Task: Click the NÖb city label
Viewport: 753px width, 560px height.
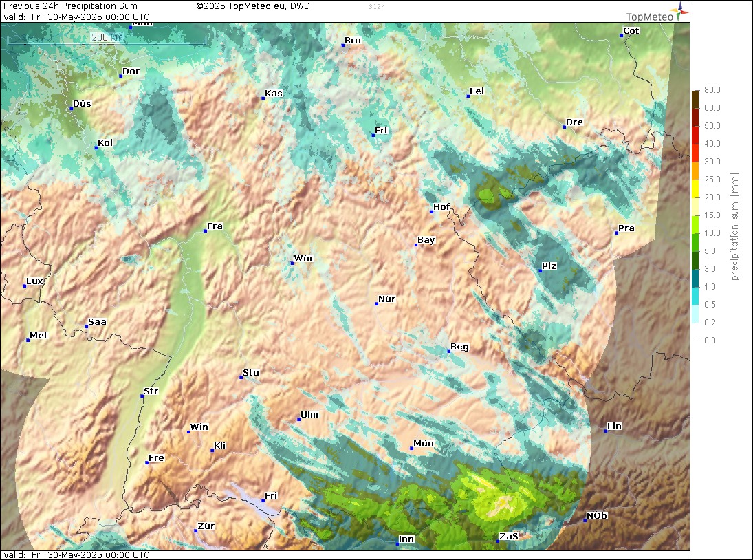Action: 597,515
